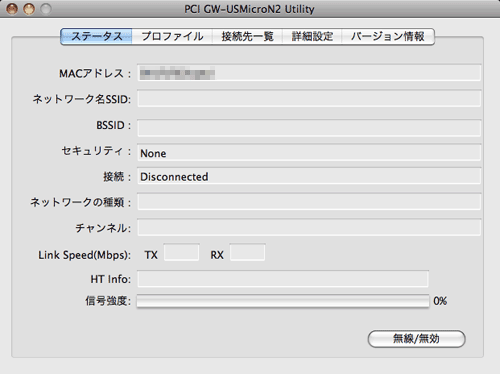Click the Link Speed(Mbps) label
The image size is (500, 374).
tap(84, 255)
